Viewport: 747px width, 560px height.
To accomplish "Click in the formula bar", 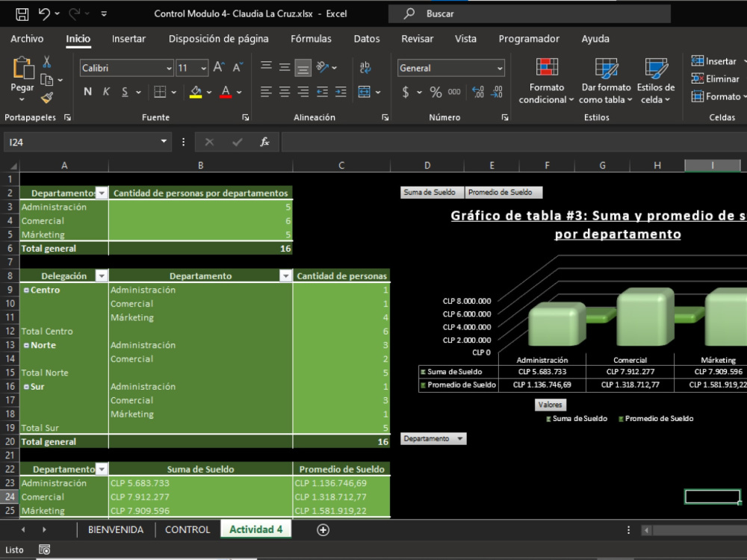I will pyautogui.click(x=514, y=142).
